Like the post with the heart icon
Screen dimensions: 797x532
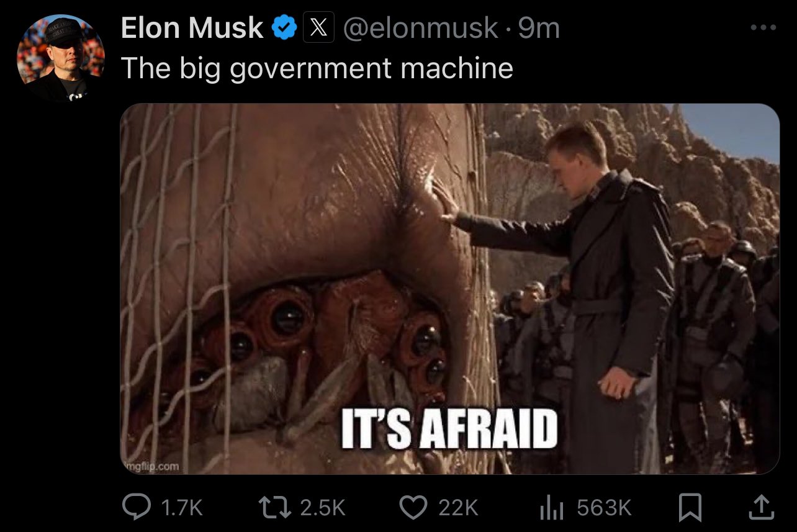click(x=413, y=508)
